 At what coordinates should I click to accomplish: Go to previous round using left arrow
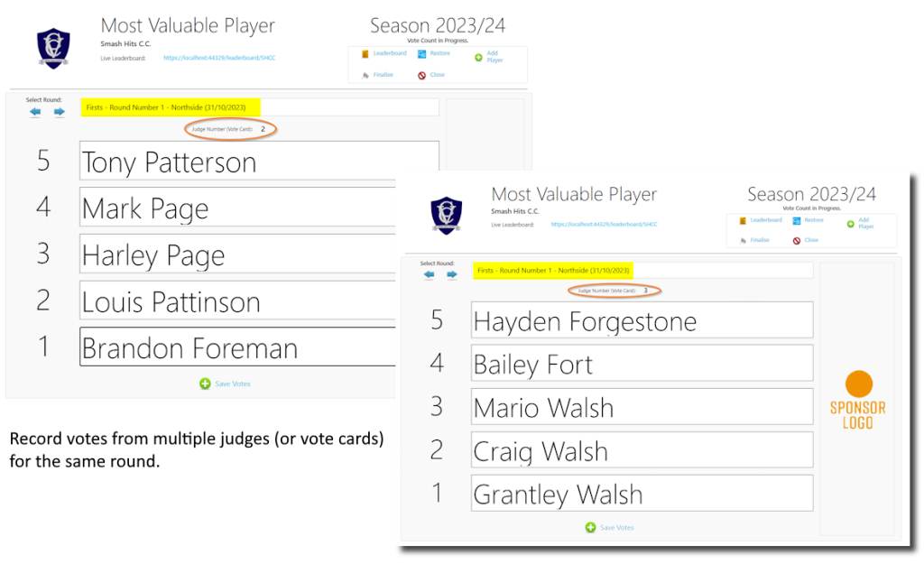point(34,111)
